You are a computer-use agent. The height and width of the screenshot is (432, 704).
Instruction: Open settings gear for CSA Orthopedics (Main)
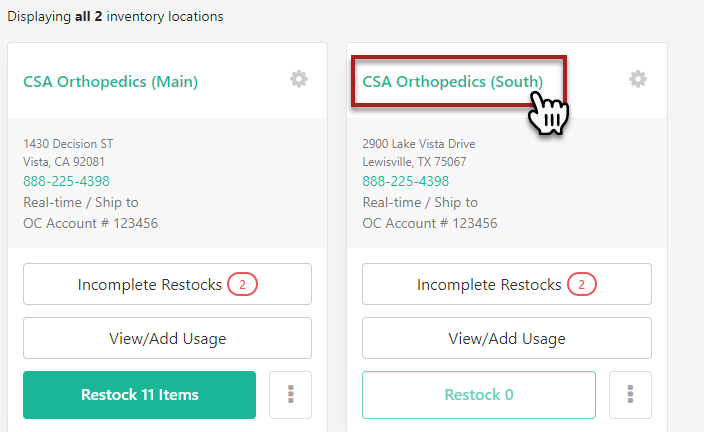[299, 79]
